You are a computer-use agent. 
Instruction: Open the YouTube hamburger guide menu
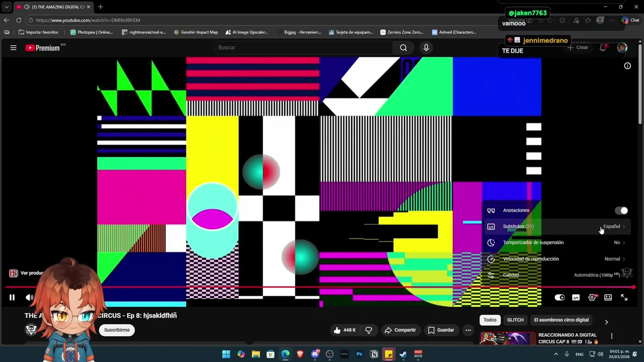point(14,48)
